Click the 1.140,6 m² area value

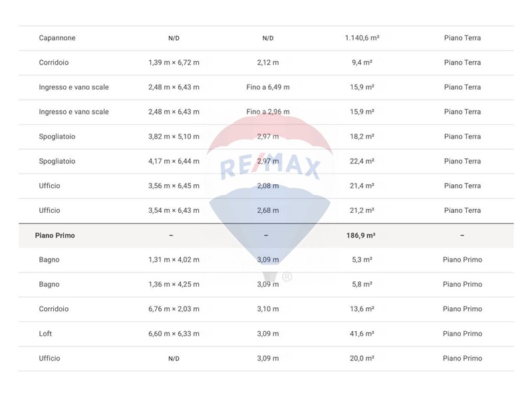[x=362, y=38]
